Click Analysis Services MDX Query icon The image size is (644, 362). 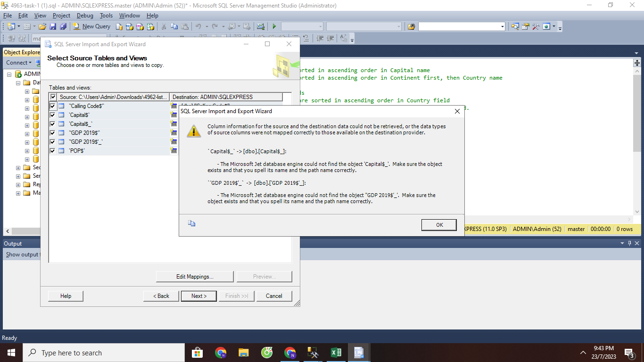click(x=129, y=26)
